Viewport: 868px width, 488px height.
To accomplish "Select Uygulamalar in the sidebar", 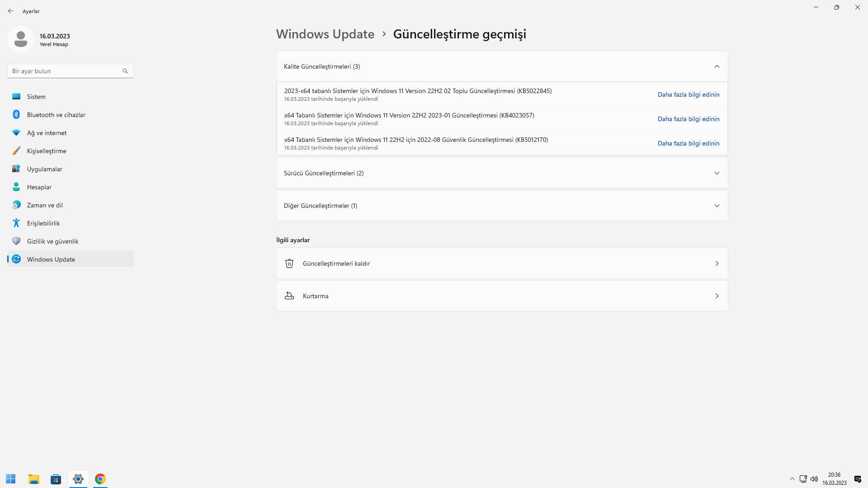I will point(71,169).
